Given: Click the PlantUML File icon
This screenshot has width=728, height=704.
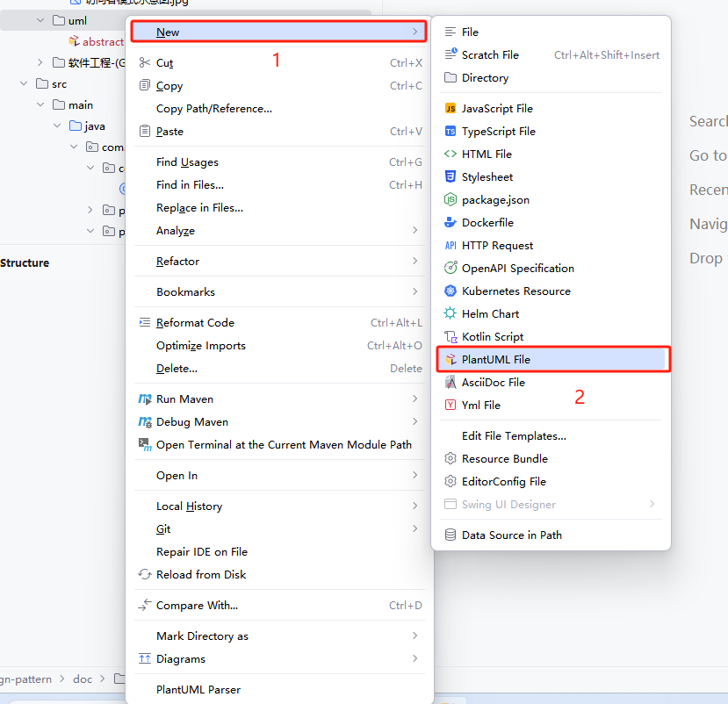Looking at the screenshot, I should (x=450, y=360).
